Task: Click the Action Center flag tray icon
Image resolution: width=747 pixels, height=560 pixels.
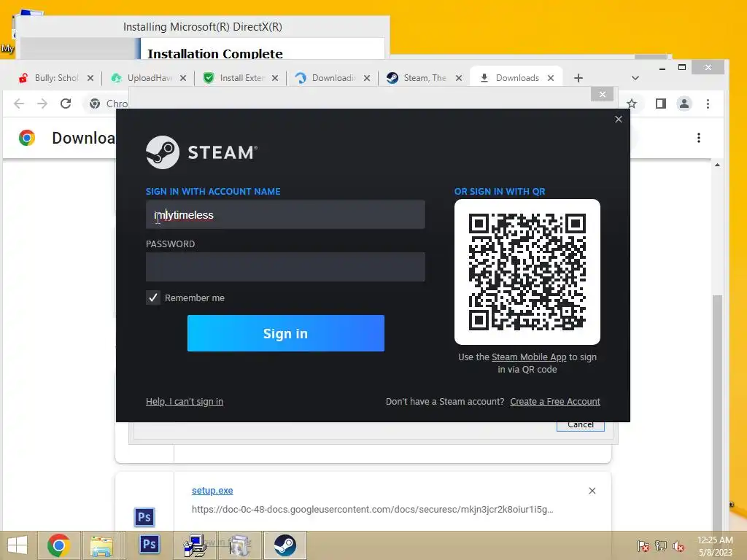Action: (643, 545)
